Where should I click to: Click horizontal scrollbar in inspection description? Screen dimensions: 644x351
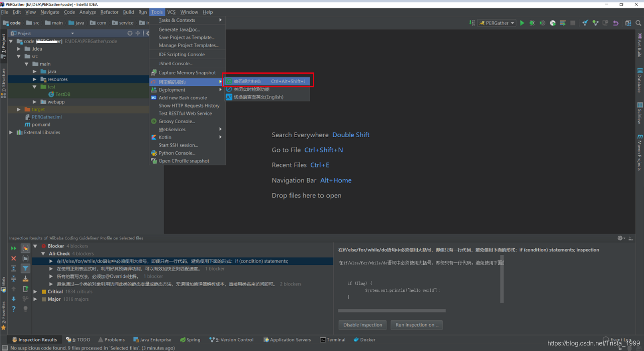point(392,311)
